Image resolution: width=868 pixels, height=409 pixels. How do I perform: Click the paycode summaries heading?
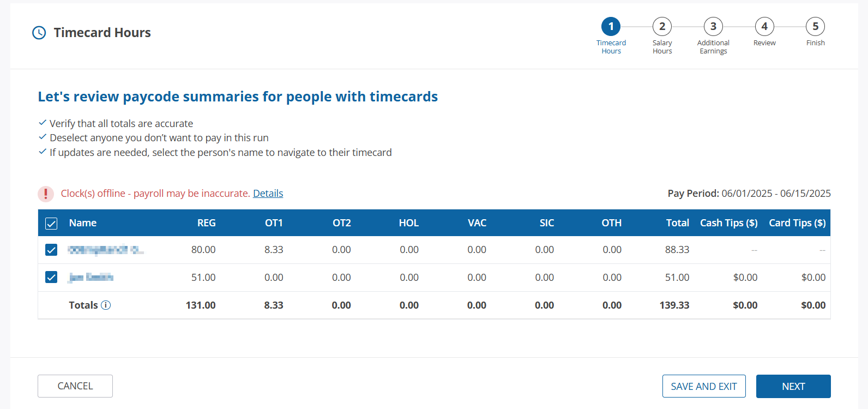tap(238, 97)
